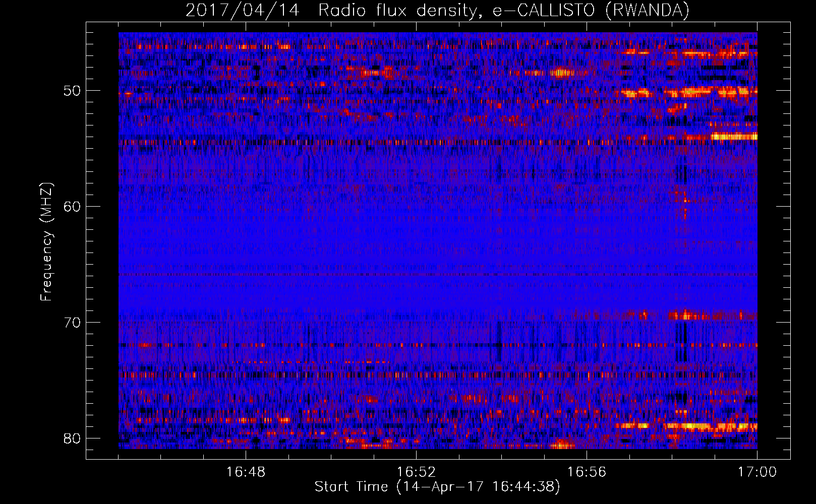Click the 'e-CALLISTO (RWANDA)' station name in title
816x504 pixels.
coord(591,11)
